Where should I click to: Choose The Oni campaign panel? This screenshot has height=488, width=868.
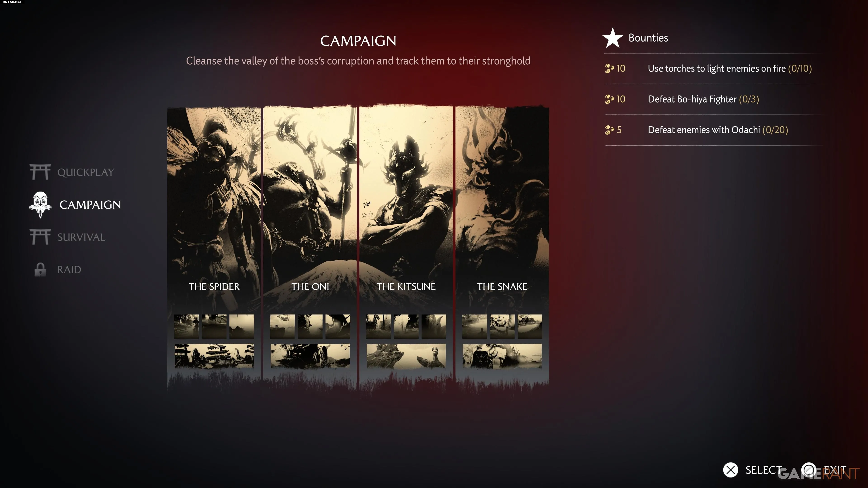[x=310, y=248]
